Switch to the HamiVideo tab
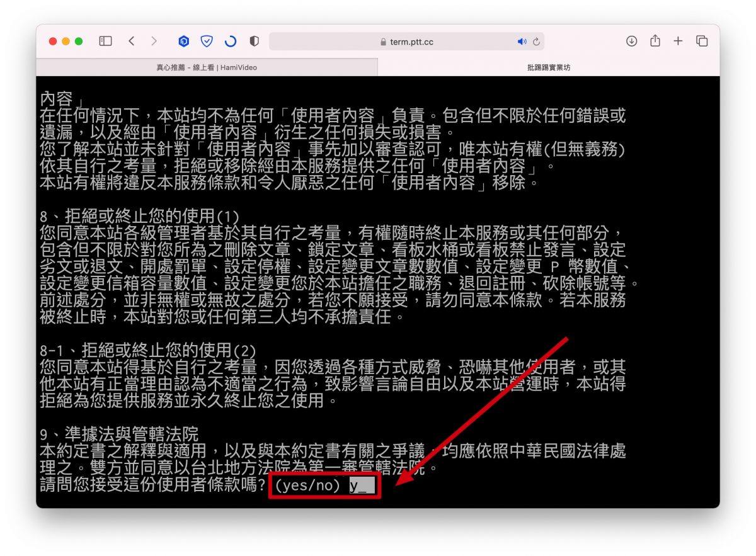 pos(207,67)
